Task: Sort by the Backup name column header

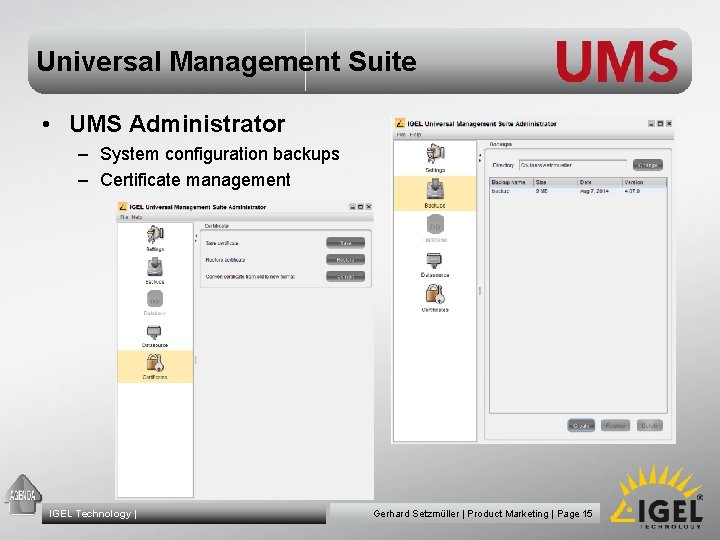Action: tap(511, 182)
